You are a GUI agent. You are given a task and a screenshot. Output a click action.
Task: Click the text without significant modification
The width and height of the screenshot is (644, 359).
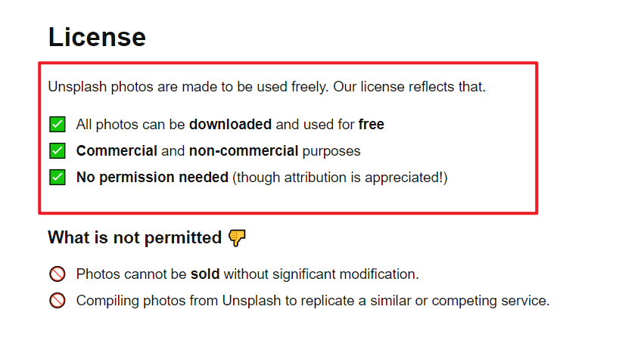tap(321, 274)
